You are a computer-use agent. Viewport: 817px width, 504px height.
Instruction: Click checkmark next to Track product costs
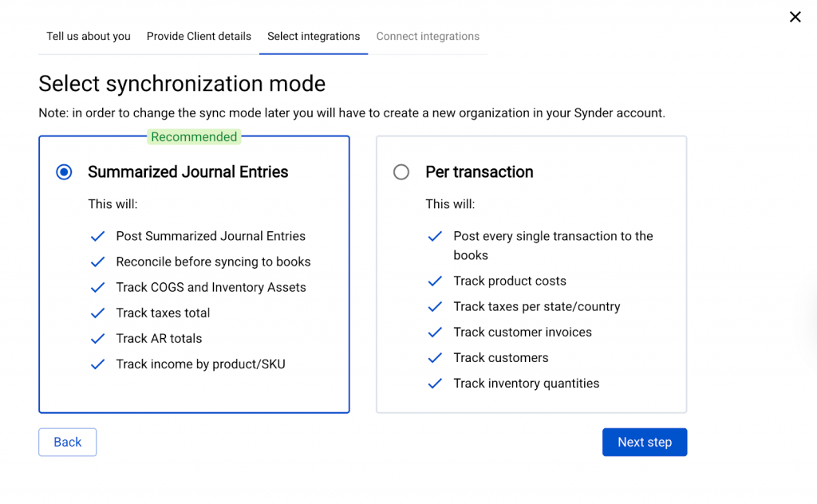tap(436, 282)
